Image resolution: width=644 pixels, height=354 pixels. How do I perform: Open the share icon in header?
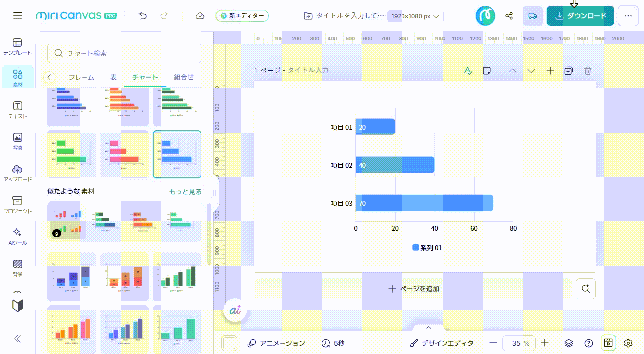(509, 16)
